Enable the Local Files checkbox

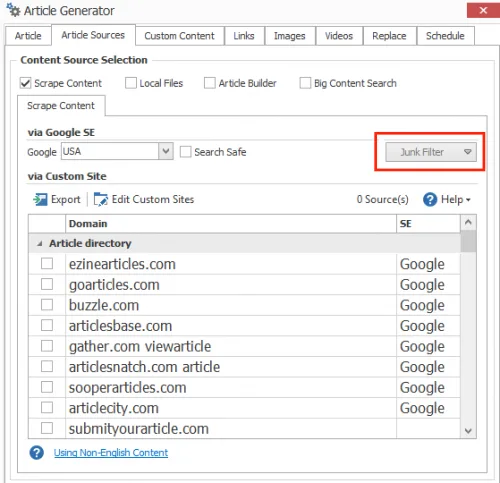point(131,83)
